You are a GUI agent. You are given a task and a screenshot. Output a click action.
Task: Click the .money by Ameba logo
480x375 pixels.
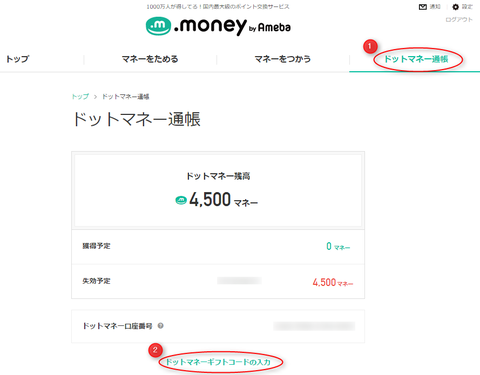pyautogui.click(x=218, y=26)
